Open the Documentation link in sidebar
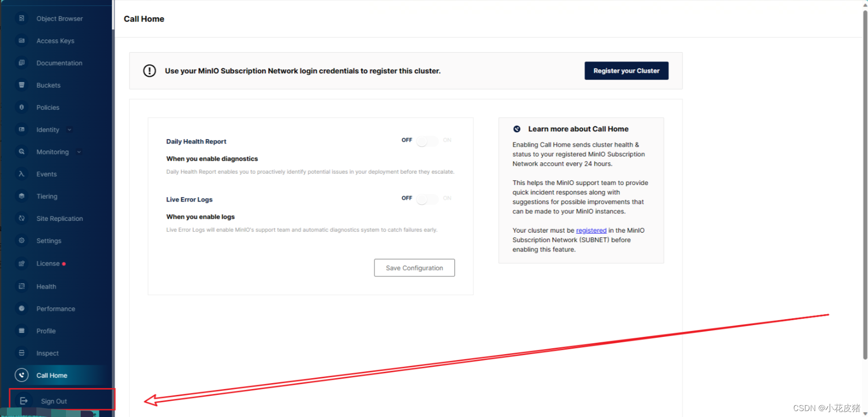The height and width of the screenshot is (417, 868). point(60,63)
